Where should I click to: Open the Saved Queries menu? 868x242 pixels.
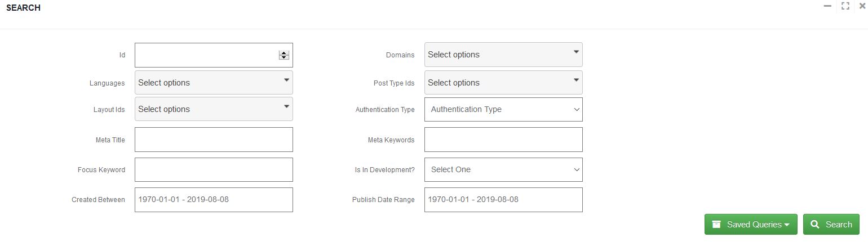(751, 225)
